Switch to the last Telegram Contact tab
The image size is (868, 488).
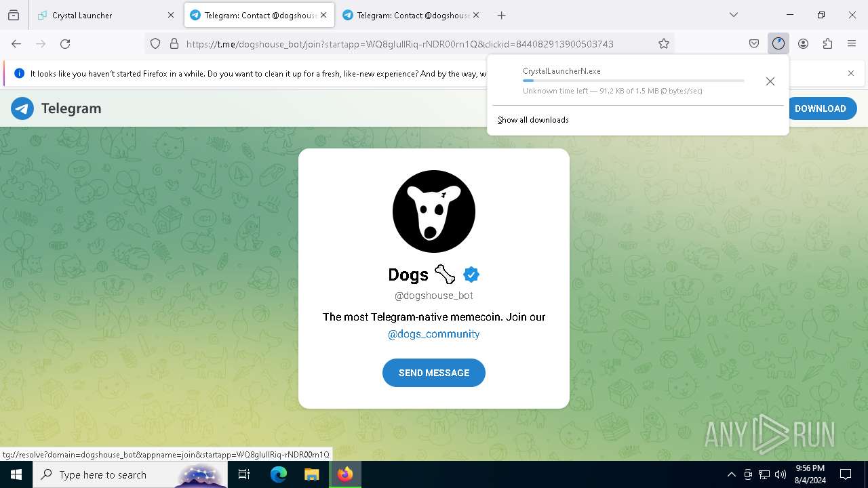coord(411,15)
